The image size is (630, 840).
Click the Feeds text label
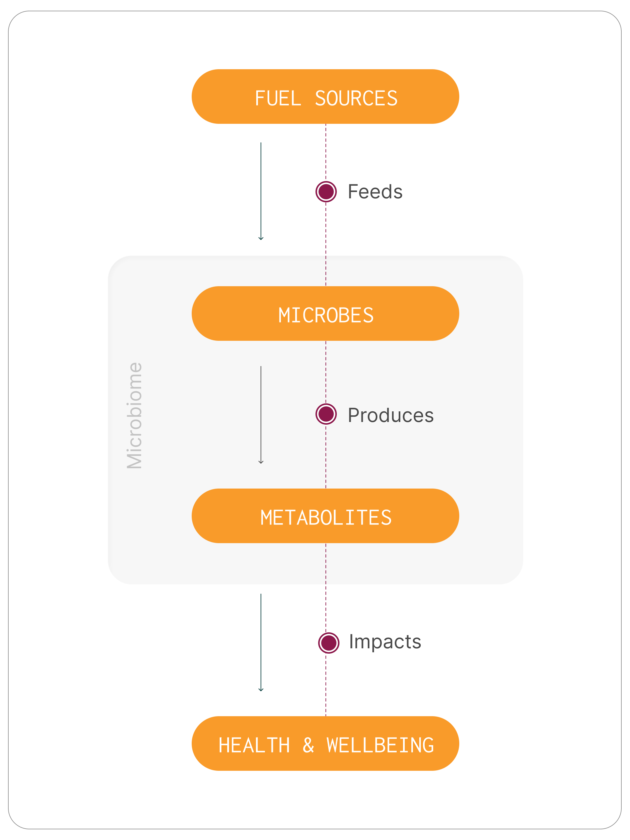coord(375,192)
